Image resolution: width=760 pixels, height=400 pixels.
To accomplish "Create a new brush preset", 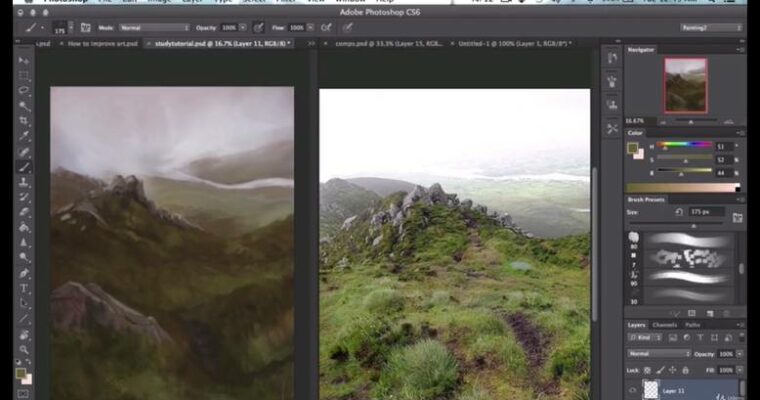I will 710,314.
